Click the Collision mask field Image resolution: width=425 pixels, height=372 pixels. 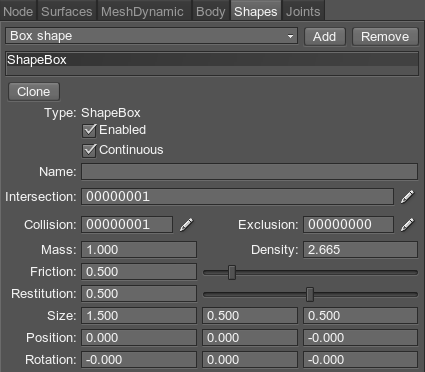(x=127, y=225)
